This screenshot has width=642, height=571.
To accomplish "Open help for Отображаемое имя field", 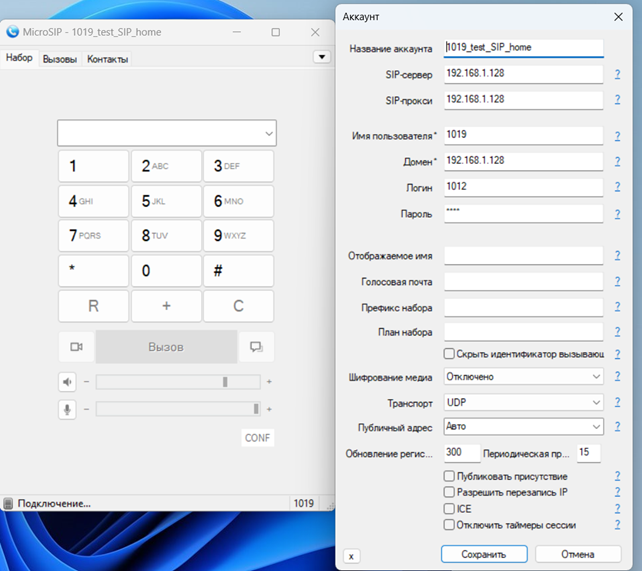I will pos(617,256).
